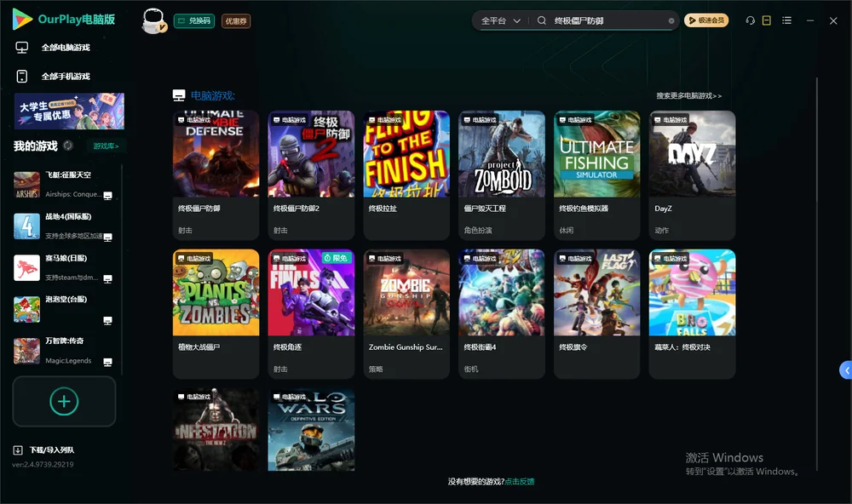The image size is (852, 504).
Task: Select the 糖豆人: 终极对决 card
Action: click(692, 314)
